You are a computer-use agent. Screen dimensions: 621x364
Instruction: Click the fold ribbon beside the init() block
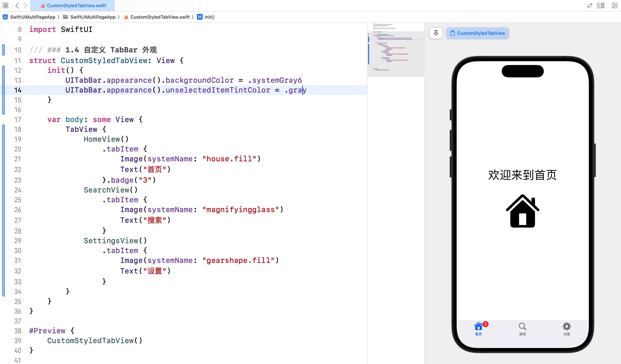[3, 90]
